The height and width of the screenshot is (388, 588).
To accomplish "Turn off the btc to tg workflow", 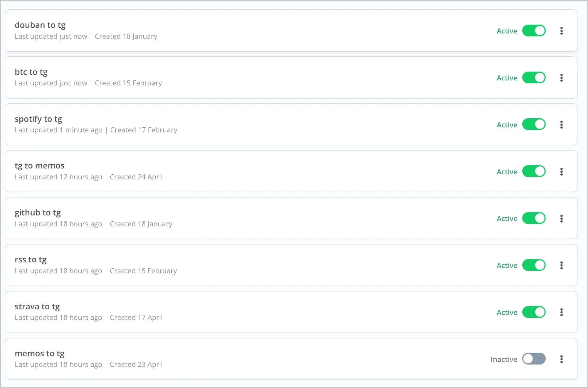I will coord(534,78).
